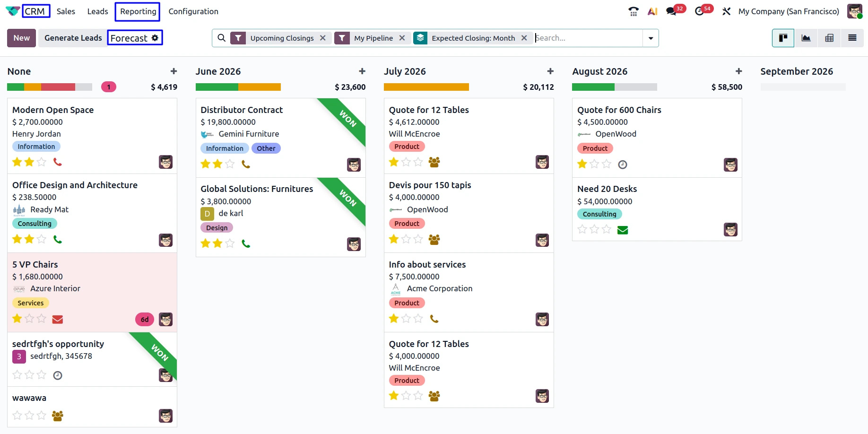Click green phone activity on Office Design card
The height and width of the screenshot is (434, 868).
[x=58, y=239]
